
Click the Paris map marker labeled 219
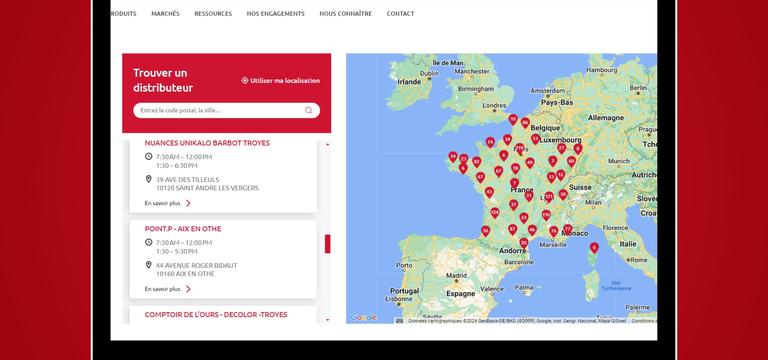pos(520,148)
